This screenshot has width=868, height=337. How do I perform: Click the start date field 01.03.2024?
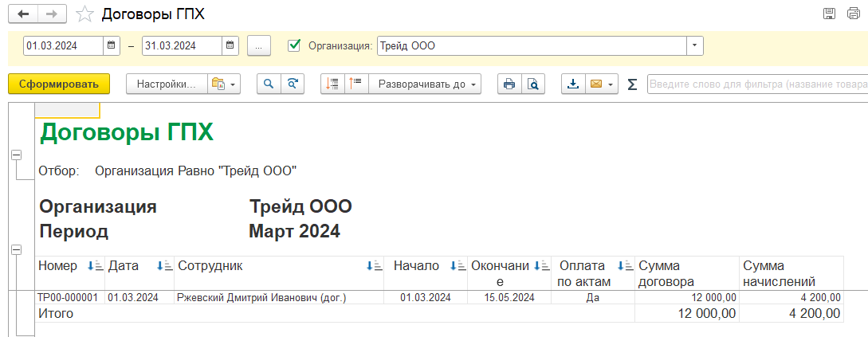pos(63,46)
